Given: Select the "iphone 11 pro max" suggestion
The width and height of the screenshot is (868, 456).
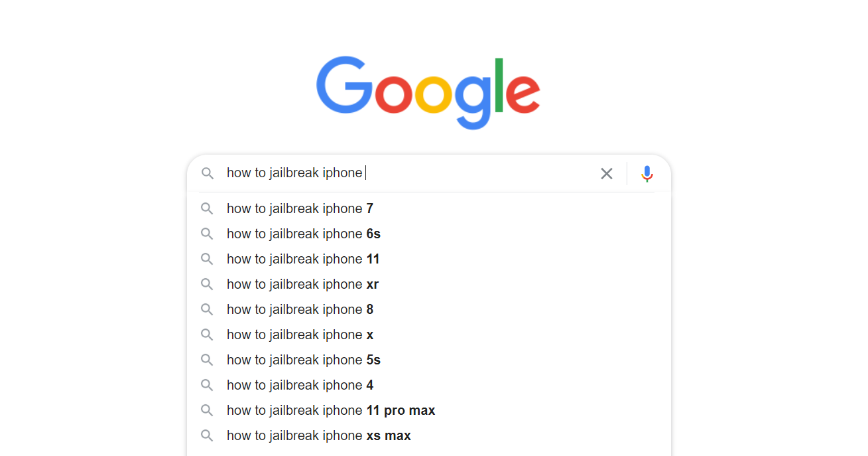Looking at the screenshot, I should click(x=330, y=410).
